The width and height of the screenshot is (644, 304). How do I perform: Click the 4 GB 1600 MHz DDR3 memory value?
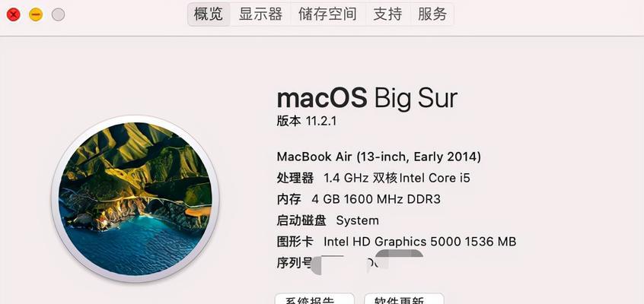coord(376,199)
